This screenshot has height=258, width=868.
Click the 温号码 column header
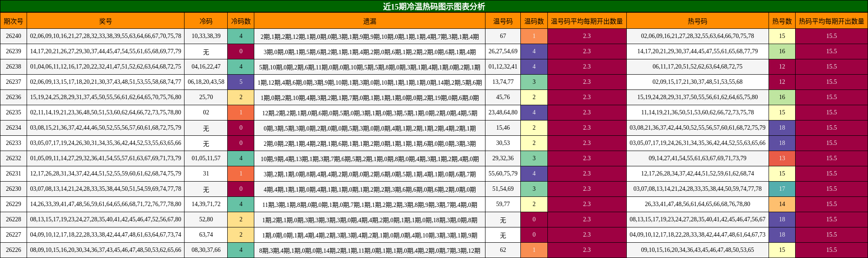pyautogui.click(x=503, y=21)
